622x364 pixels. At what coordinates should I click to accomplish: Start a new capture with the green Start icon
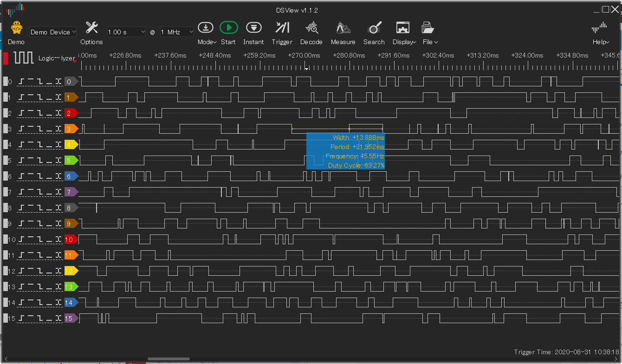click(228, 27)
